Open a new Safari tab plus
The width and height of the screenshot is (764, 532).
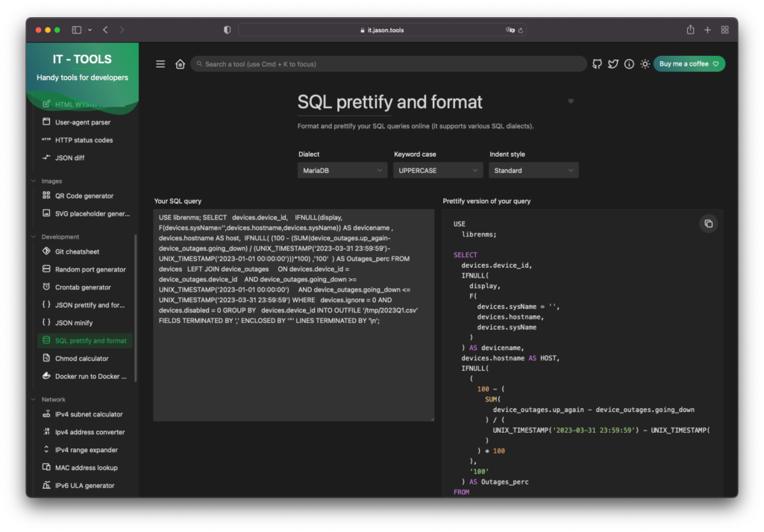click(707, 30)
